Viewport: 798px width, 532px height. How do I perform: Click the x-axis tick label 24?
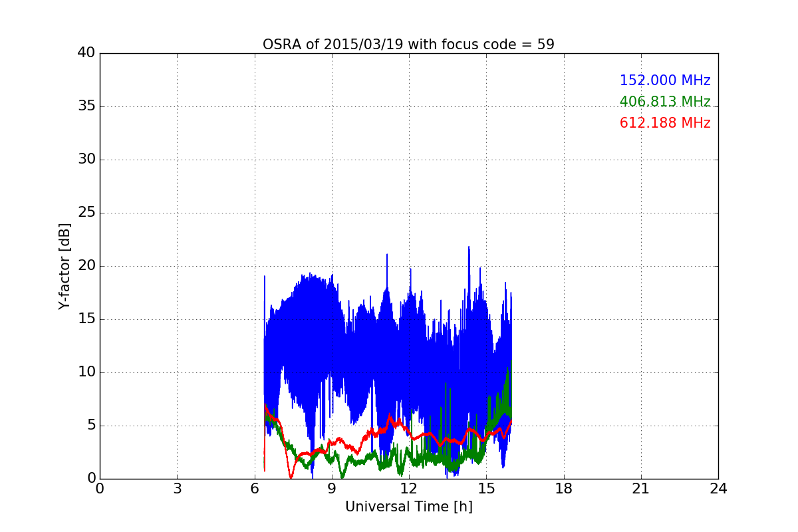[x=718, y=489]
